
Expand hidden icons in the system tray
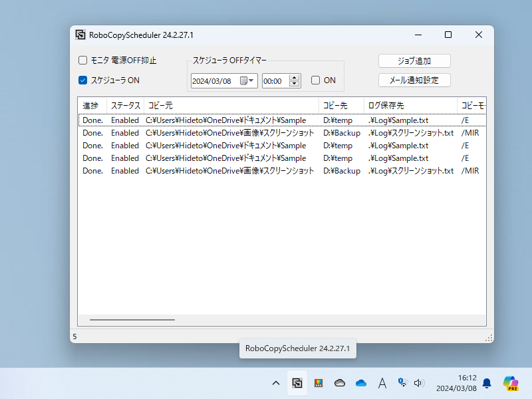[275, 383]
